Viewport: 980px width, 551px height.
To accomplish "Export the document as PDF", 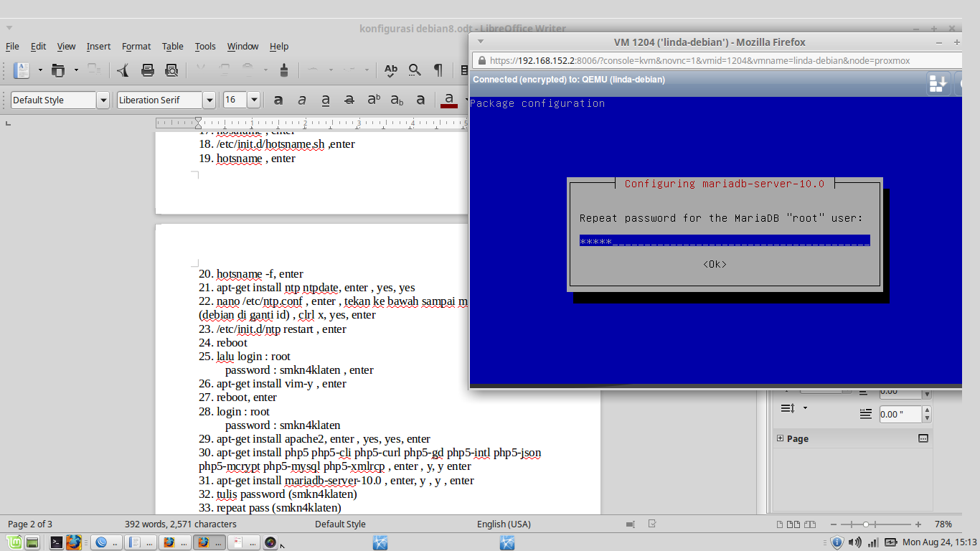I will (x=123, y=70).
